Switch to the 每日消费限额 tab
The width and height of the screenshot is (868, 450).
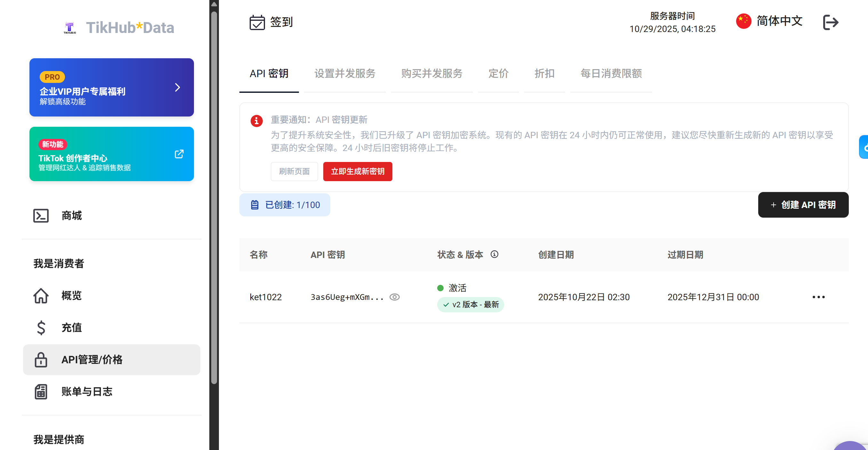coord(611,74)
